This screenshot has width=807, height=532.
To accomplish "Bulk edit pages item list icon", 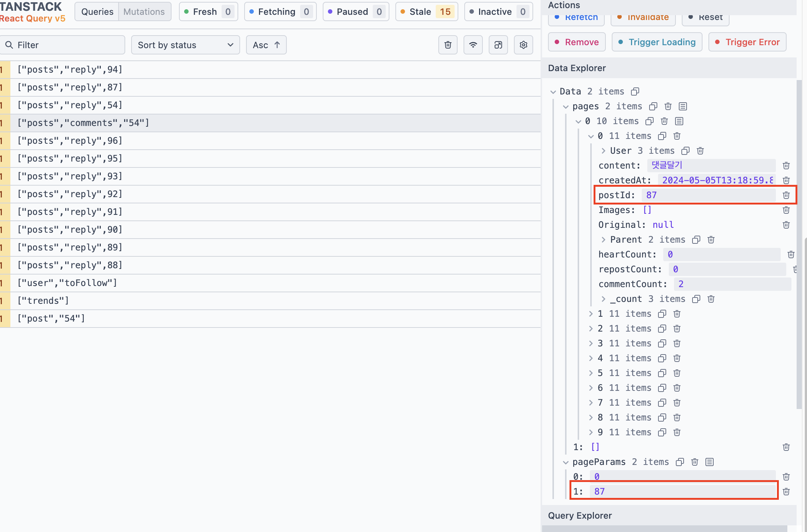I will (683, 106).
